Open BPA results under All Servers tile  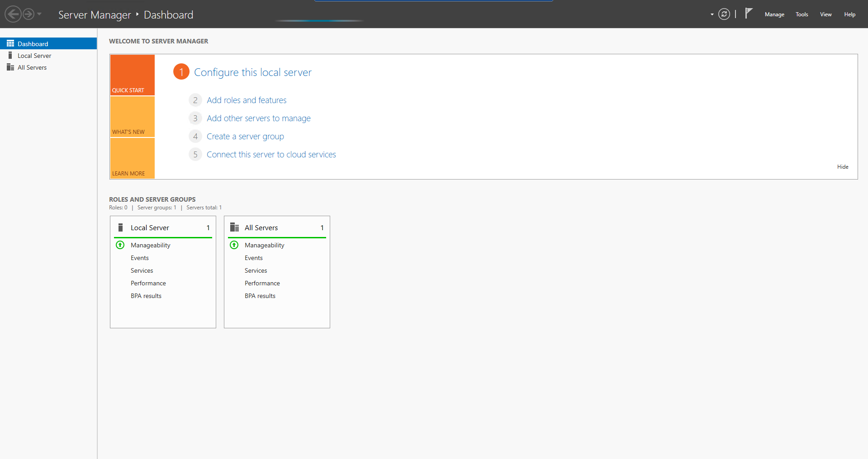260,296
